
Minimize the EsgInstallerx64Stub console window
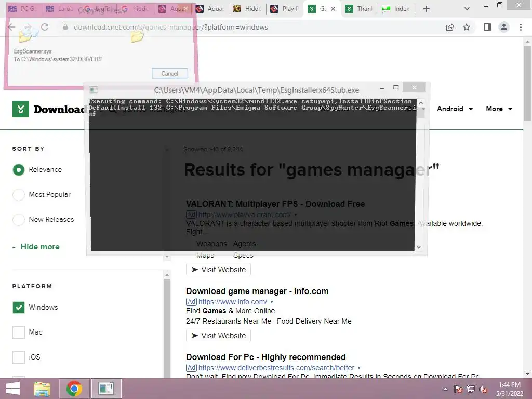(382, 88)
